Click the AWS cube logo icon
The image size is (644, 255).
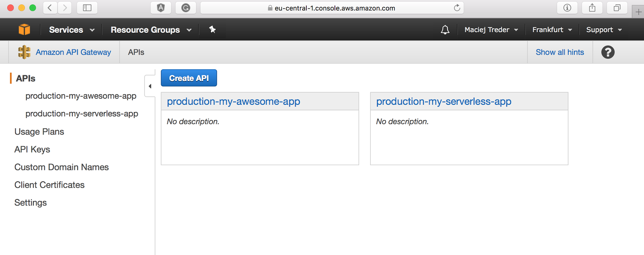coord(25,29)
